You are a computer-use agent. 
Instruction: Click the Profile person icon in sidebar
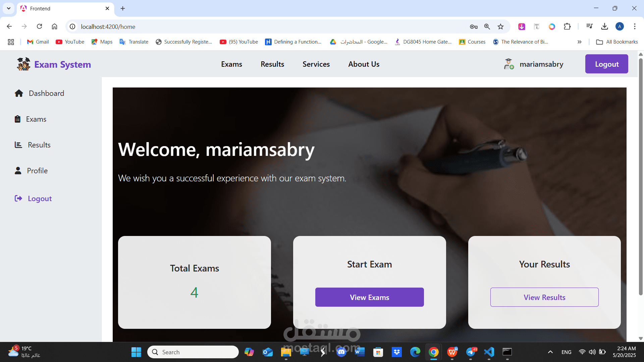(18, 171)
